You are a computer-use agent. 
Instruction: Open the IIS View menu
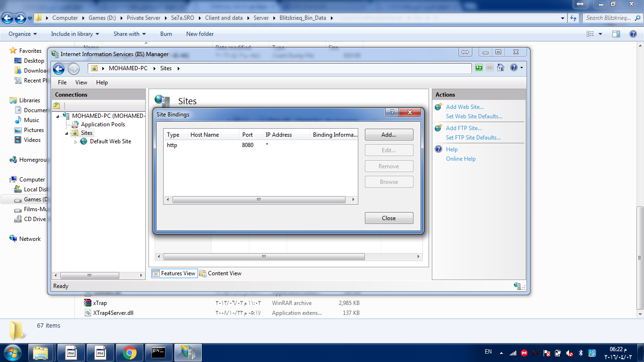click(82, 82)
